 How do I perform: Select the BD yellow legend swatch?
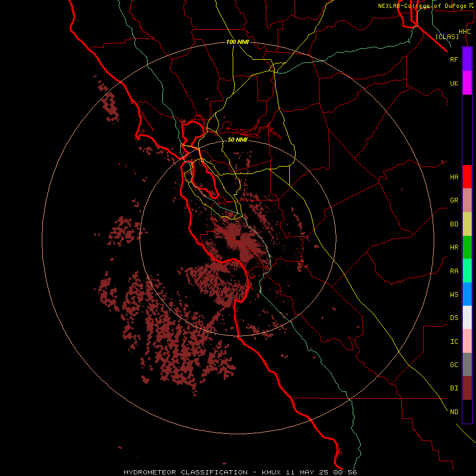(467, 224)
